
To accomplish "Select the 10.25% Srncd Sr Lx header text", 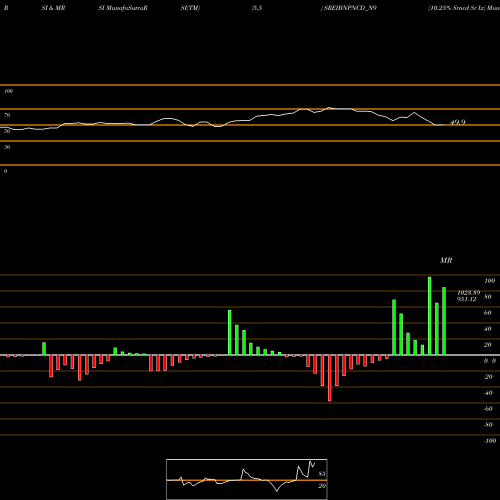I will click(457, 8).
